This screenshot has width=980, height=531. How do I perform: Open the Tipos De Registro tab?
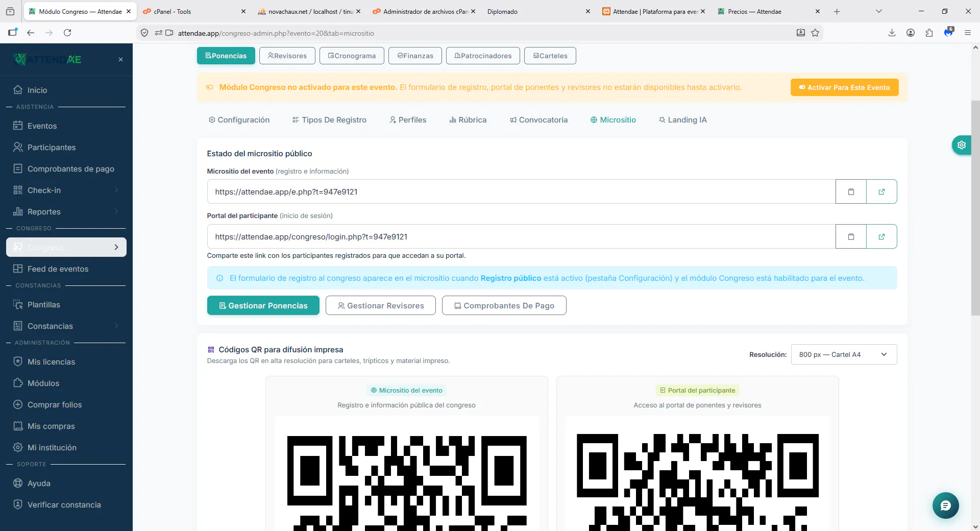329,120
